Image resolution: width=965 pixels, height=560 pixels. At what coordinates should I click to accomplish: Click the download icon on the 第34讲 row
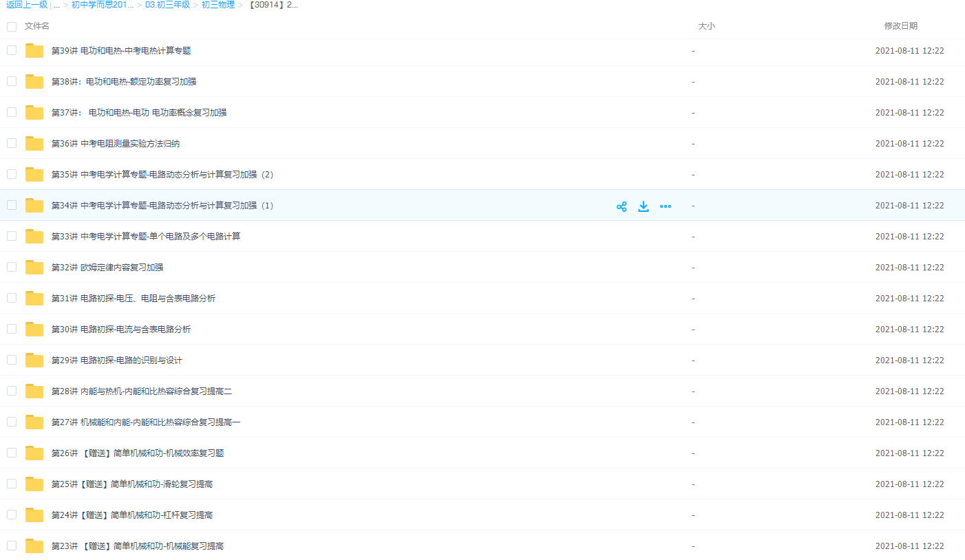[644, 206]
